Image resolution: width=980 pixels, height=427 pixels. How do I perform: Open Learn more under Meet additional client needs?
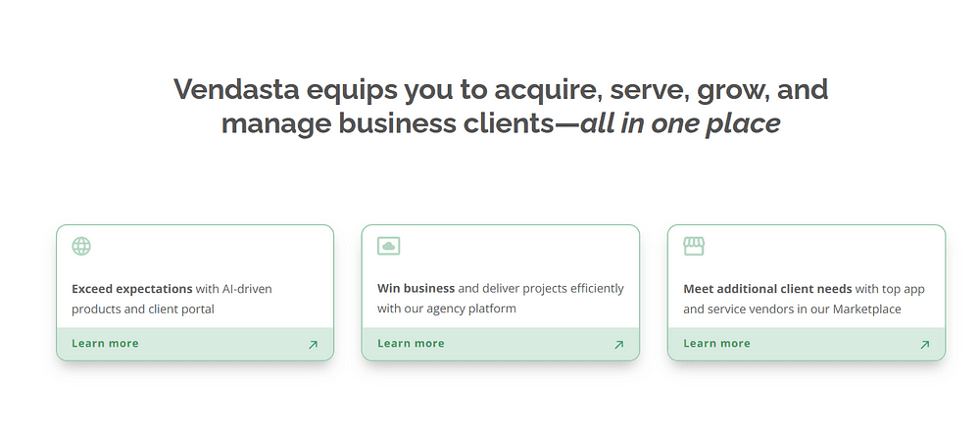pos(716,344)
